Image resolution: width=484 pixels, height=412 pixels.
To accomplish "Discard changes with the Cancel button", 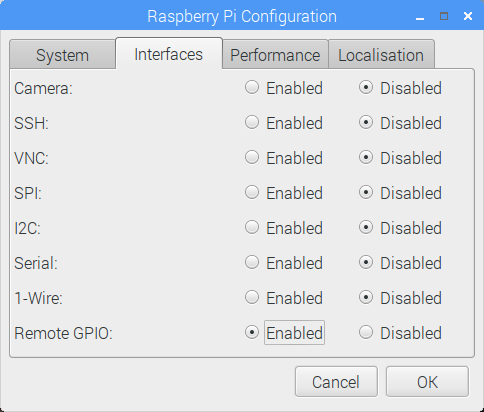I will 336,382.
